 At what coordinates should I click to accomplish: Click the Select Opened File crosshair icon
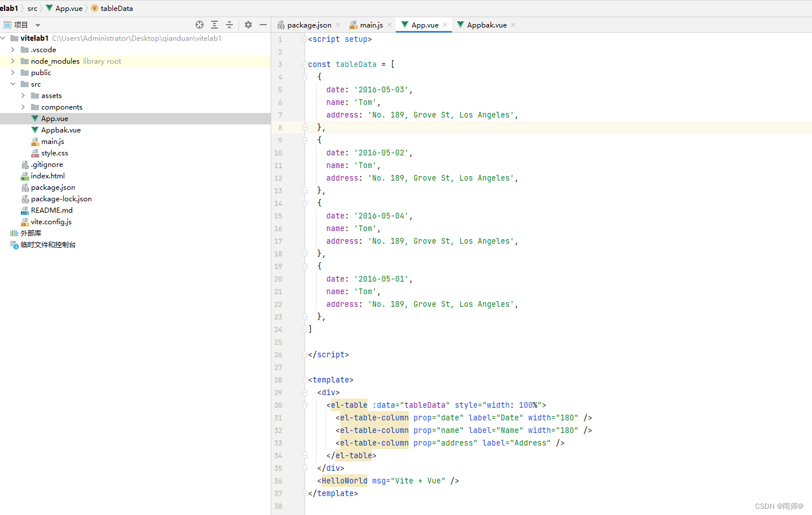point(200,25)
